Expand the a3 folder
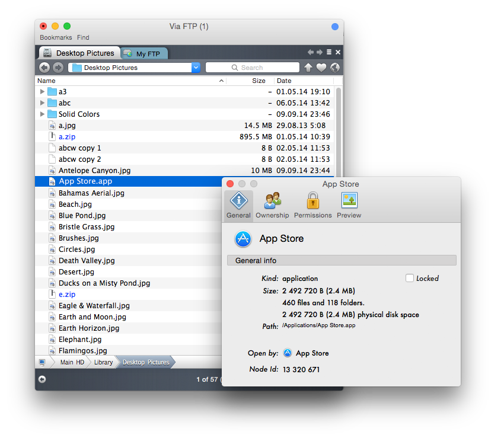Viewport: 504px width, 438px height. tap(42, 91)
